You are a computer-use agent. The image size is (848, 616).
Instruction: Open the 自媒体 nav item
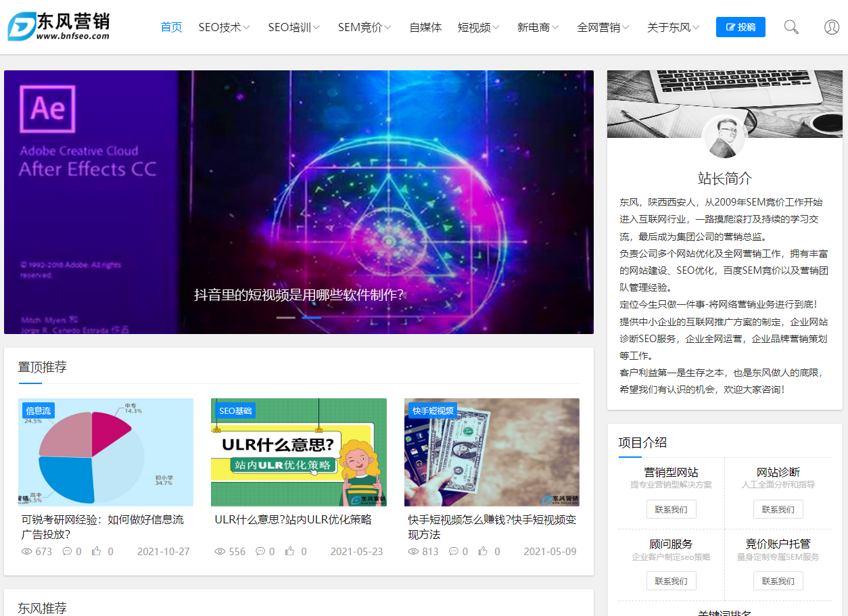click(425, 27)
